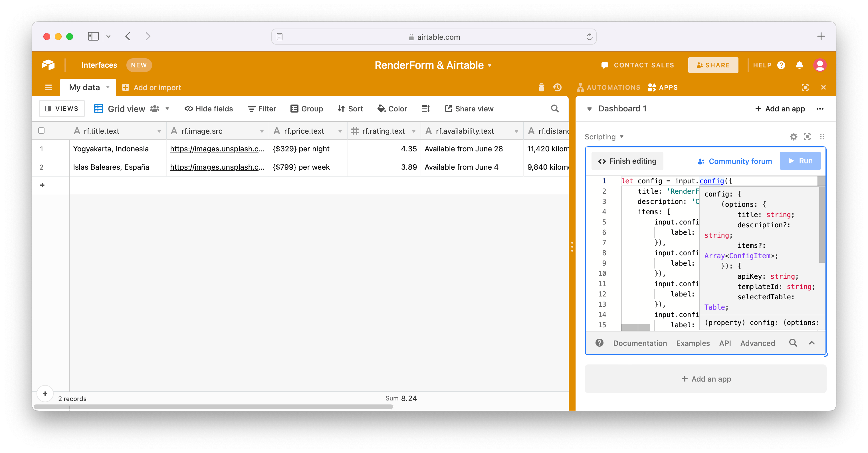Open the revision history icon

(557, 88)
